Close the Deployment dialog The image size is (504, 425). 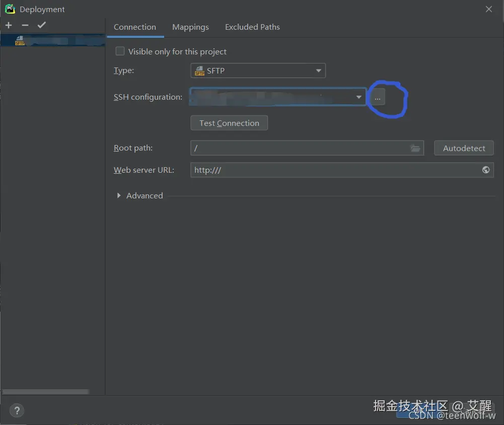(488, 10)
